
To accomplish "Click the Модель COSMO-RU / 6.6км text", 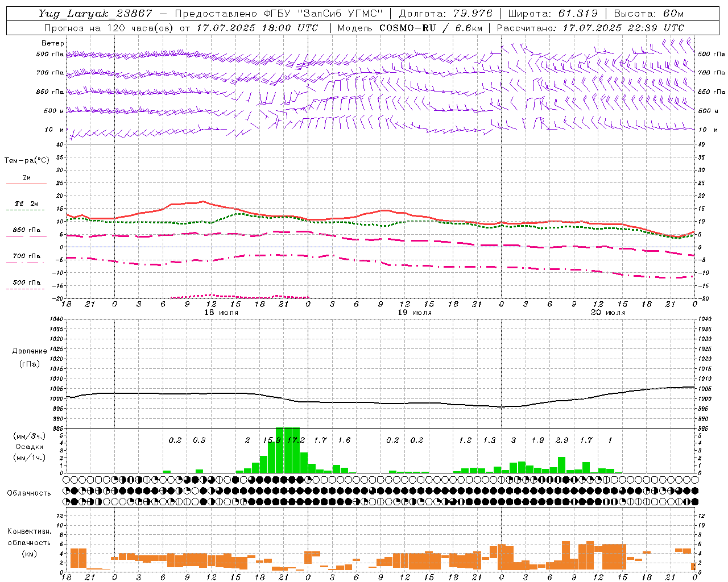I will pos(409,28).
